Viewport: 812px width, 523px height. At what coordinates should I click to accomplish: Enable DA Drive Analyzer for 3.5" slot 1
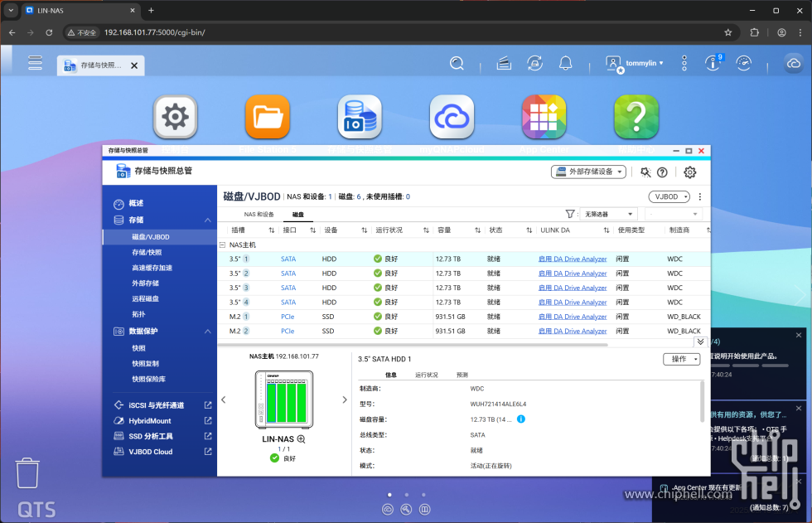pos(573,259)
